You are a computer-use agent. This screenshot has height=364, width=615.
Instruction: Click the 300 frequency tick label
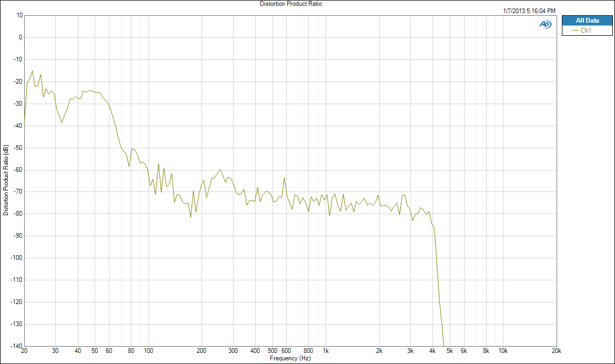pyautogui.click(x=233, y=351)
